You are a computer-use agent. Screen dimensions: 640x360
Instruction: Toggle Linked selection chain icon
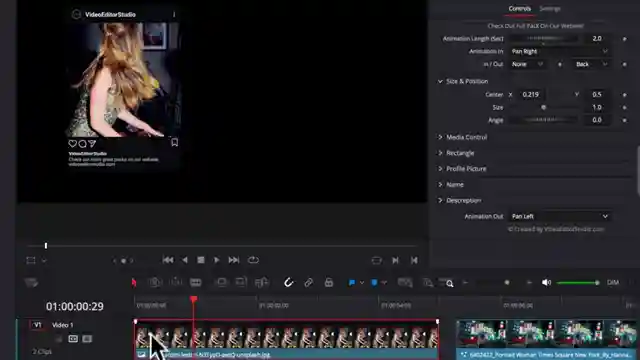[309, 282]
